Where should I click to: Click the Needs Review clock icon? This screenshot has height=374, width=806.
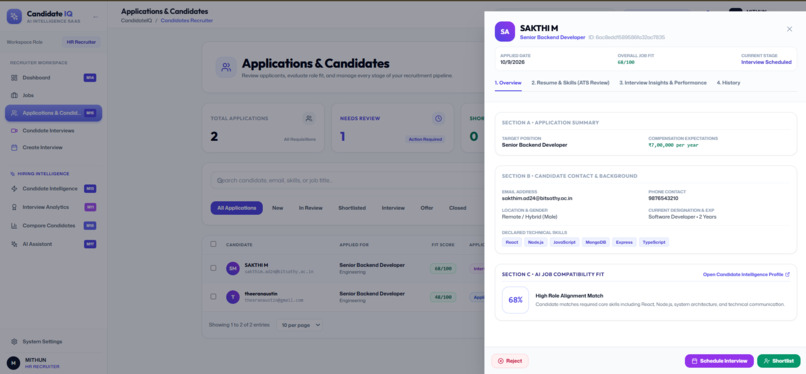tap(438, 119)
